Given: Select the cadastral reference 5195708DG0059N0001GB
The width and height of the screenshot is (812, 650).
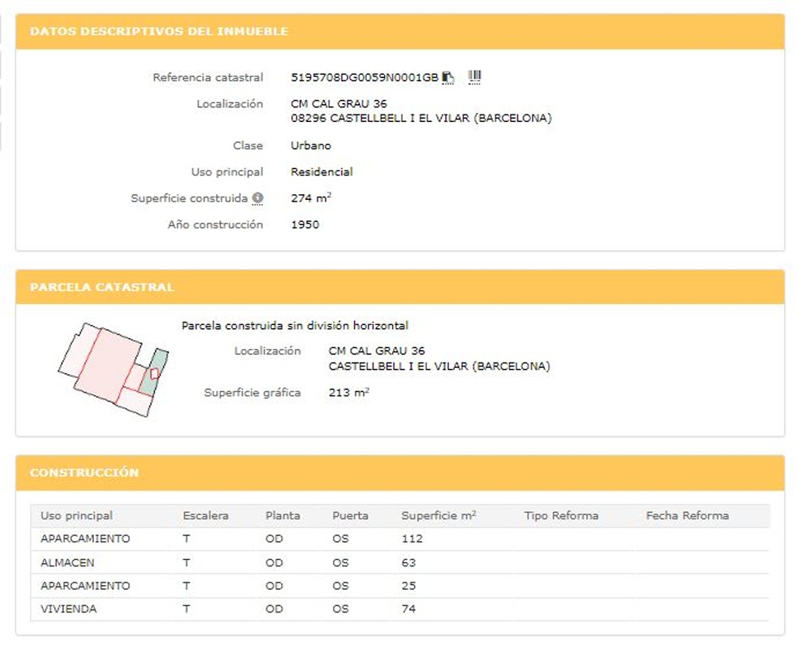Looking at the screenshot, I should [365, 78].
